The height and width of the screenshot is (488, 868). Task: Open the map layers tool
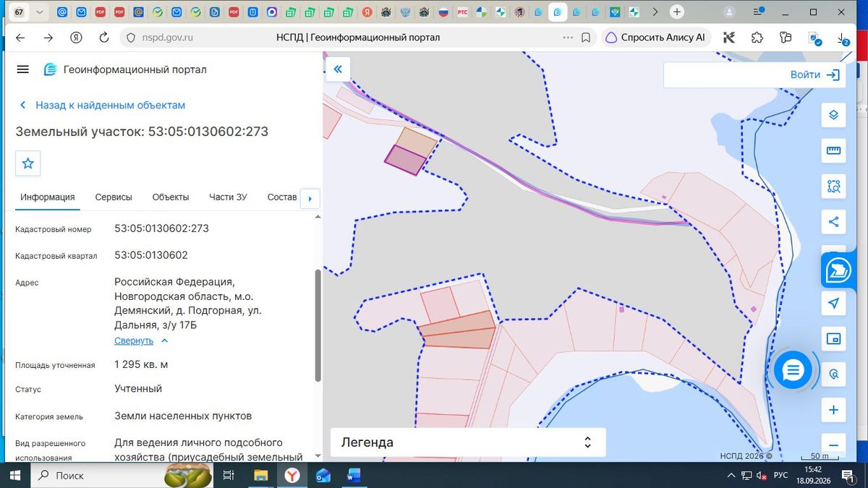pyautogui.click(x=833, y=115)
